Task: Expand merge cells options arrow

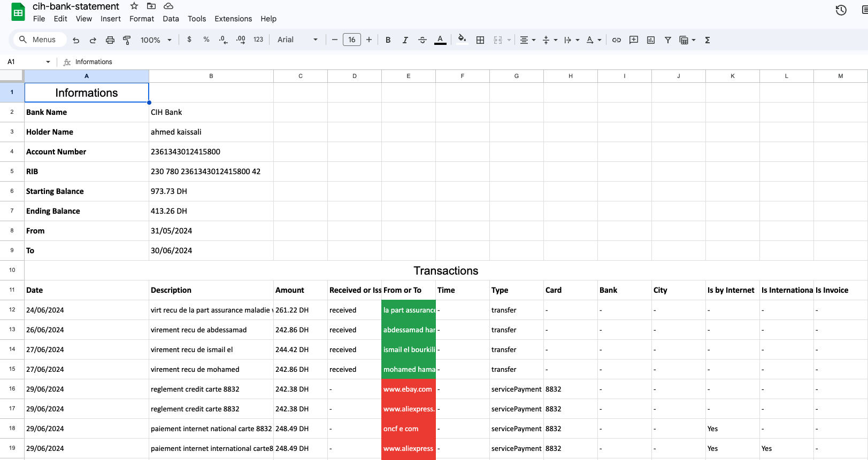Action: coord(509,40)
